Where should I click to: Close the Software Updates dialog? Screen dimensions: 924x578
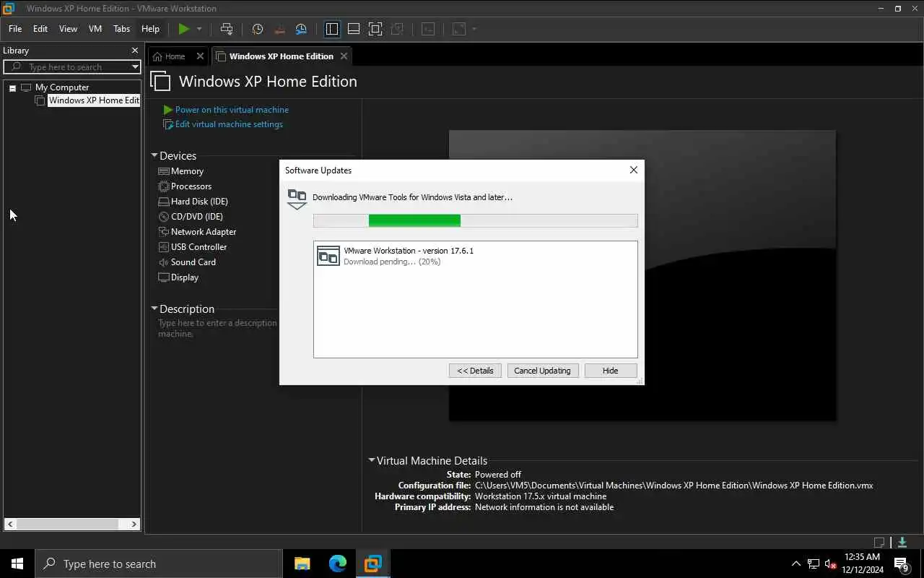[633, 170]
